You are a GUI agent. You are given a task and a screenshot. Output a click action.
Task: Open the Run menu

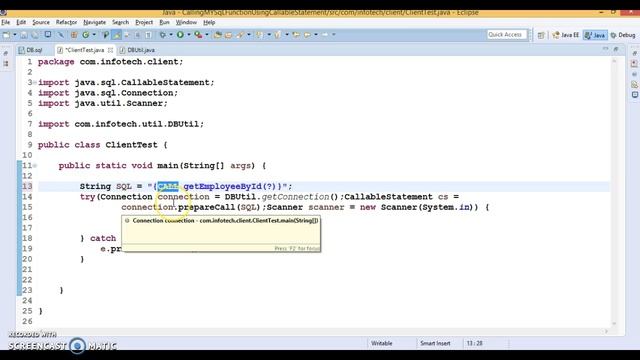(164, 22)
